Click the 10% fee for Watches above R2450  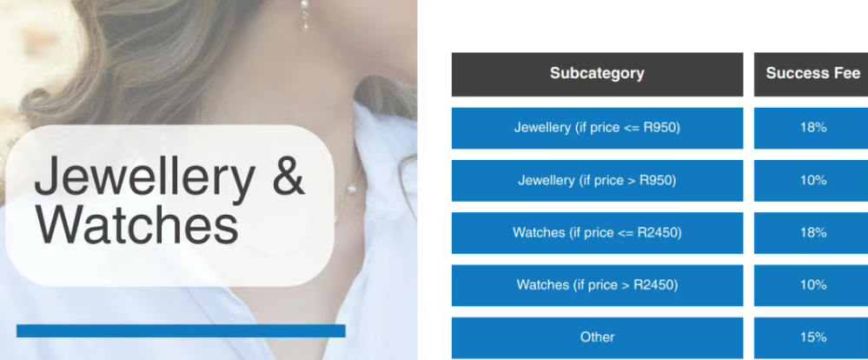click(x=812, y=285)
